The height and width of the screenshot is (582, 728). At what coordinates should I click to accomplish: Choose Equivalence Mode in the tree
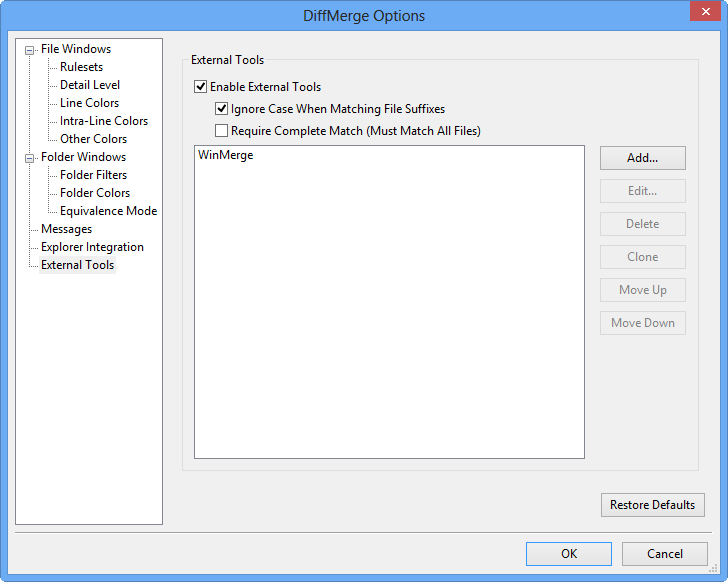tap(108, 211)
